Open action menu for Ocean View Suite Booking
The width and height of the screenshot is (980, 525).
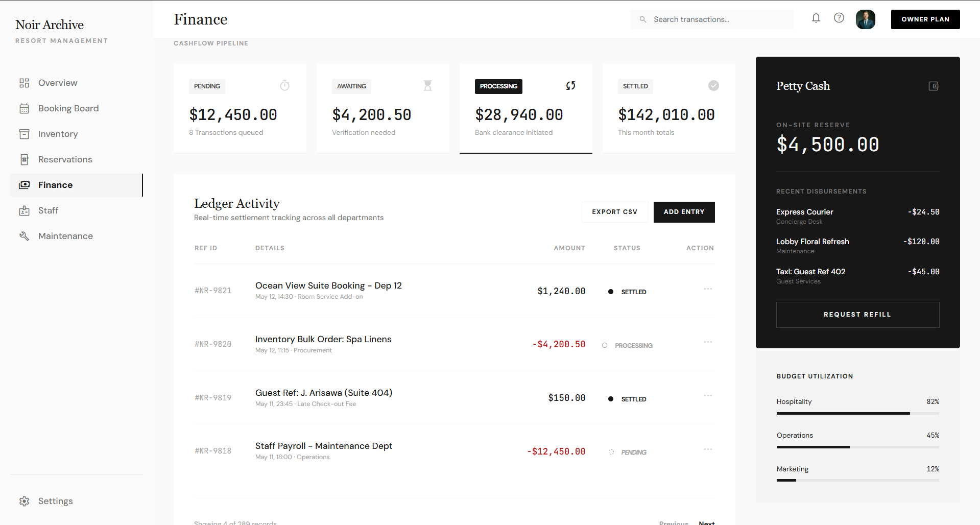(x=708, y=289)
